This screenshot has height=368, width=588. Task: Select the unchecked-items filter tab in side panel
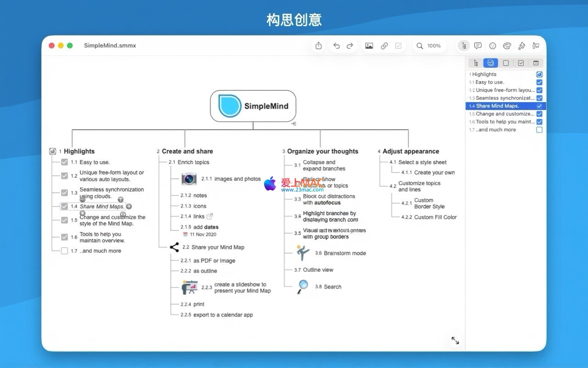coord(506,63)
